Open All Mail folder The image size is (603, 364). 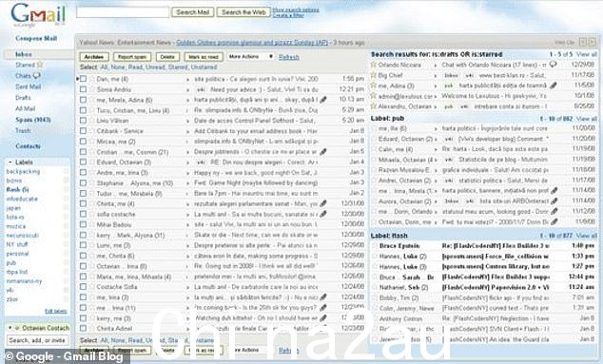point(25,108)
